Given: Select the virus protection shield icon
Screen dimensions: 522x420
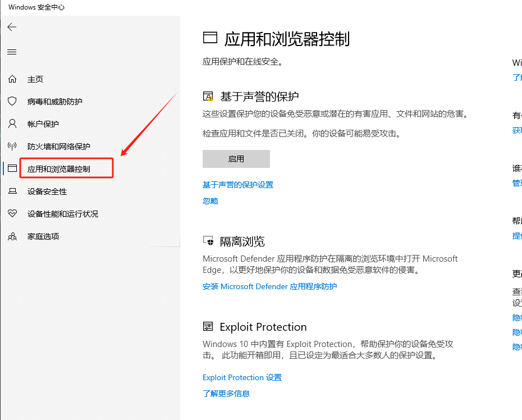Looking at the screenshot, I should (x=12, y=101).
